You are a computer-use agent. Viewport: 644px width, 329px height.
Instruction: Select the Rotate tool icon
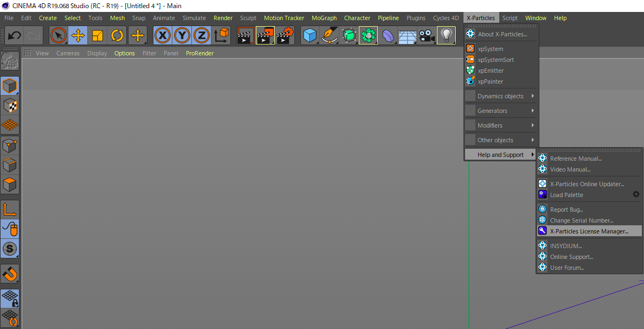(x=117, y=35)
